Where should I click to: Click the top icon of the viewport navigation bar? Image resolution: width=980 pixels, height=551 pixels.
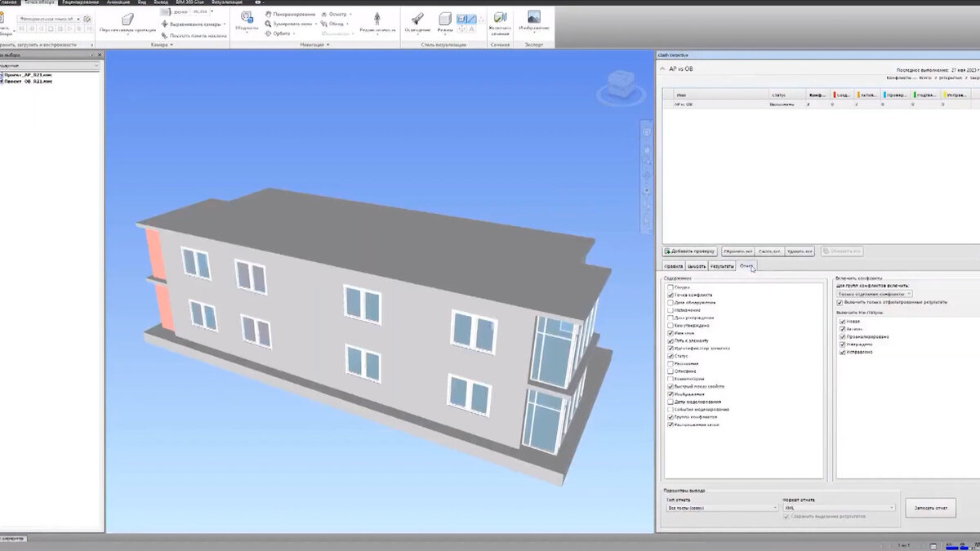point(647,132)
